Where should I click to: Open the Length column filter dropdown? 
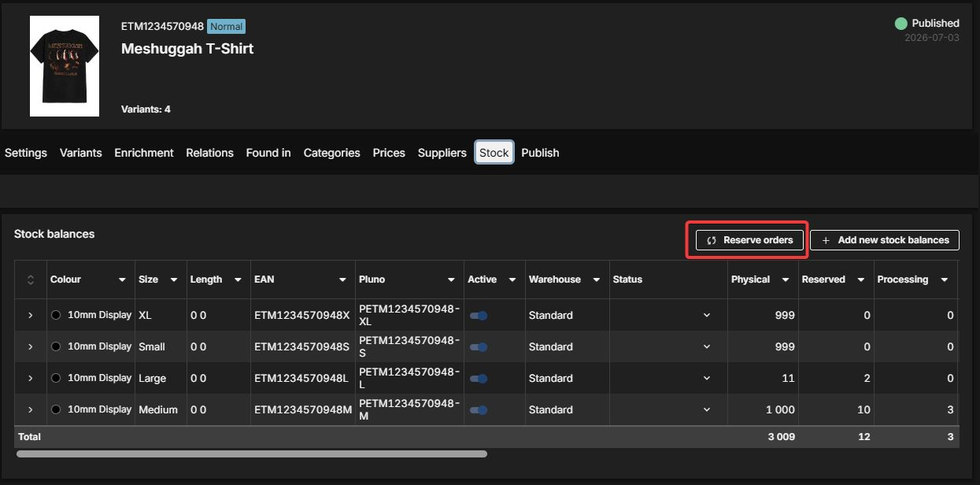(x=238, y=280)
